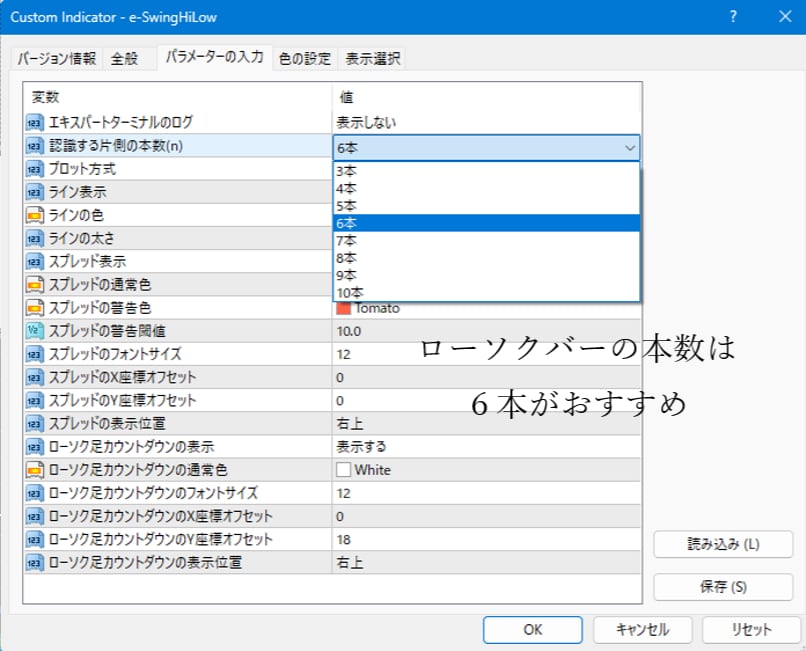Screen dimensions: 806x651
Task: Choose 5本 from the dropdown list
Action: coord(486,206)
